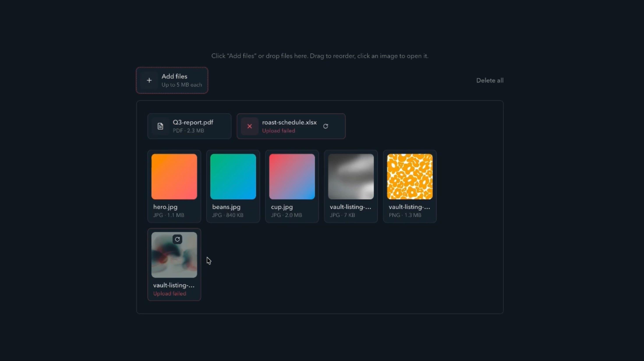Open the gray blurred 7 KB image
Viewport: 644px width, 361px height.
click(x=351, y=177)
